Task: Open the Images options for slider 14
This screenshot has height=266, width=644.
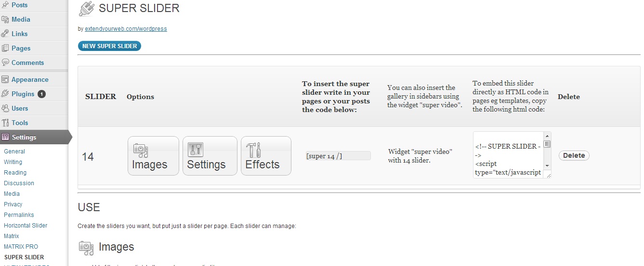Action: pyautogui.click(x=153, y=156)
